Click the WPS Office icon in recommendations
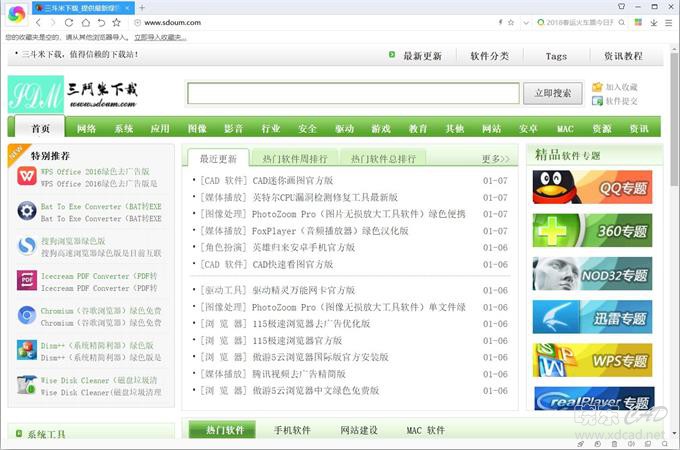 [27, 176]
